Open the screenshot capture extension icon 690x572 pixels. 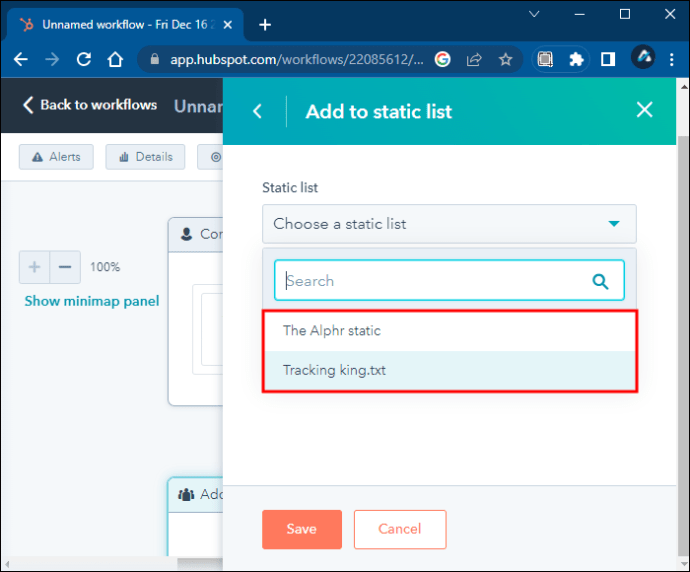tap(545, 59)
